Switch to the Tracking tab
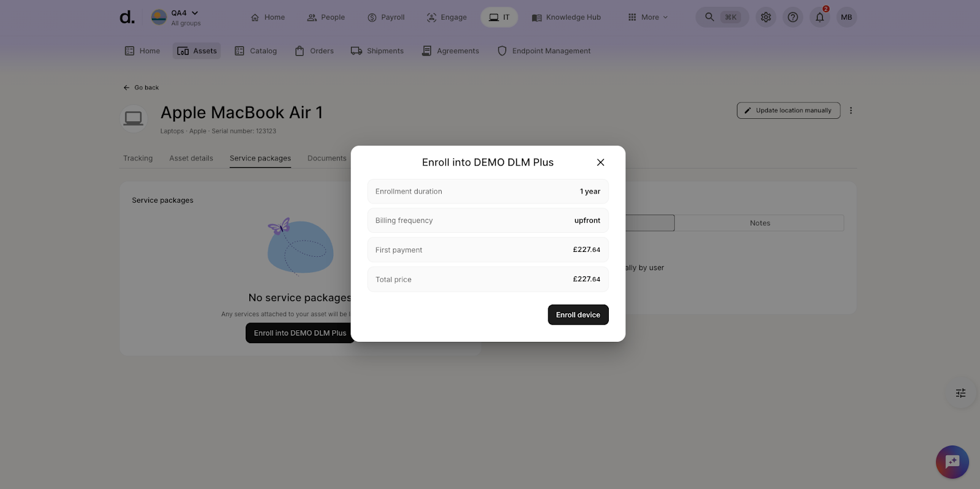The width and height of the screenshot is (980, 489). (138, 158)
